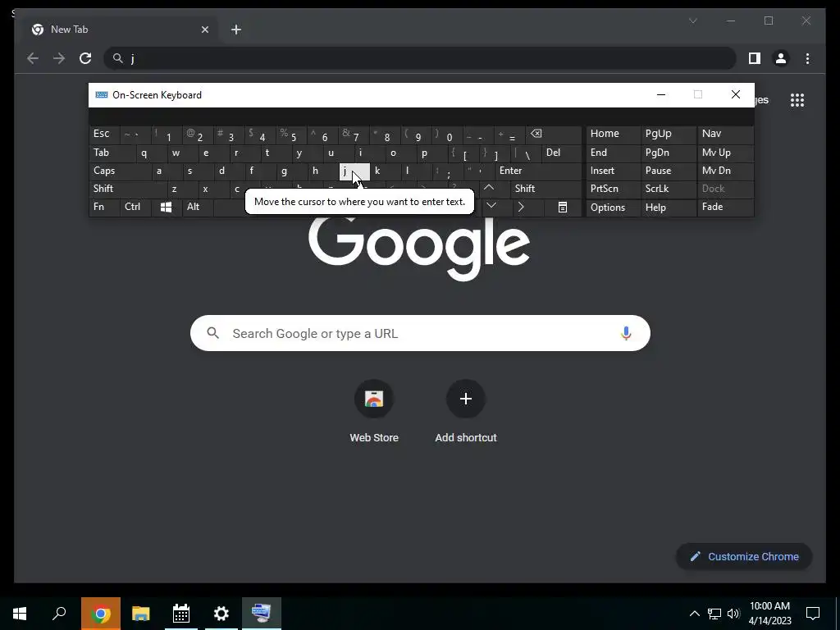
Task: Toggle the Alt key on keyboard
Action: pos(197,208)
